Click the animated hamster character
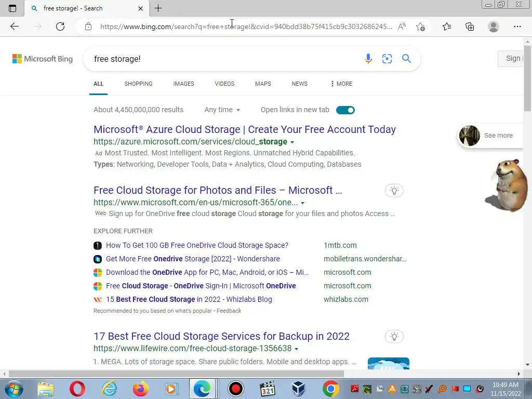The image size is (532, 399). click(x=507, y=185)
